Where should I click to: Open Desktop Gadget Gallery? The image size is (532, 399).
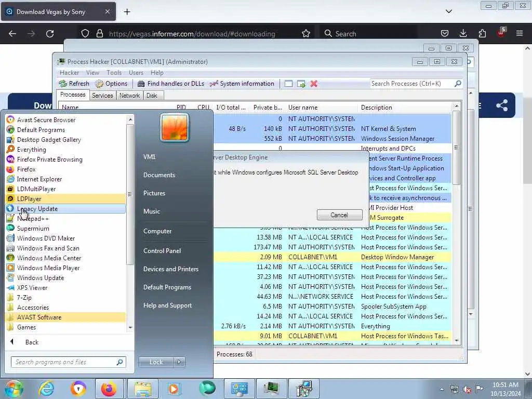pos(66,139)
